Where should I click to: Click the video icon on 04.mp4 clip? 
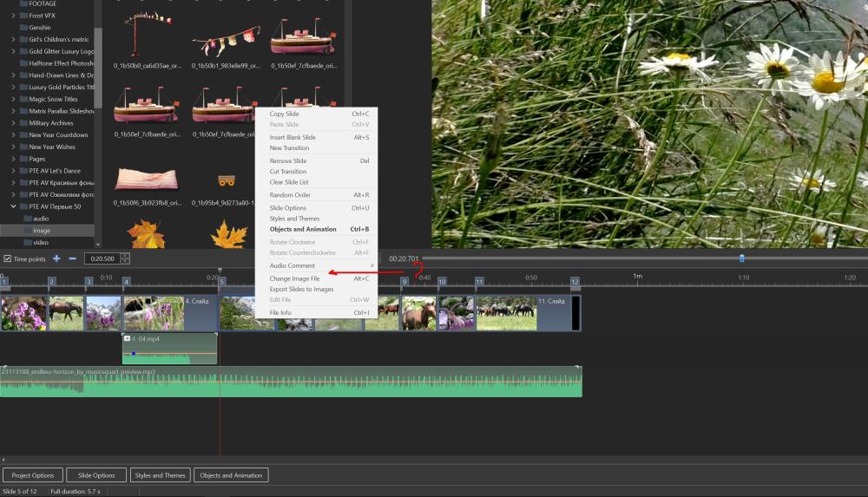pyautogui.click(x=128, y=338)
